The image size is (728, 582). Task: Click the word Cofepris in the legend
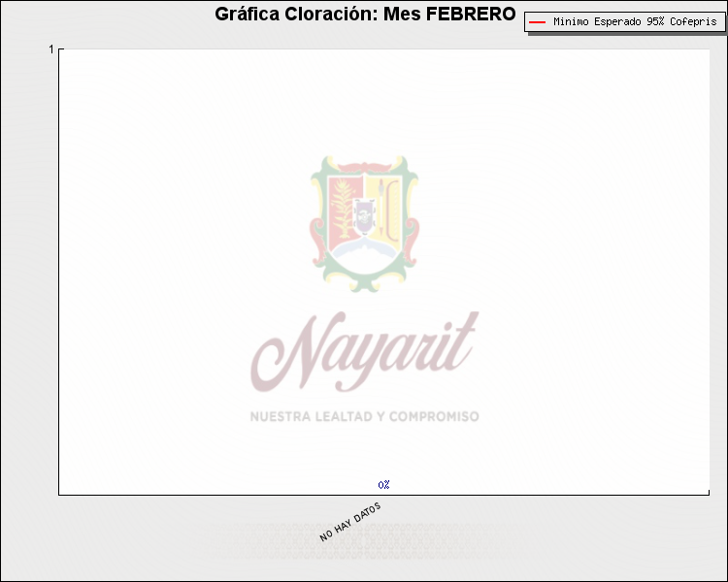click(693, 21)
